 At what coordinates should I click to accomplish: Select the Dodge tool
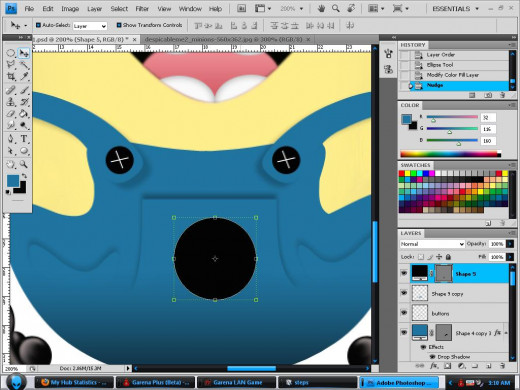click(x=24, y=125)
